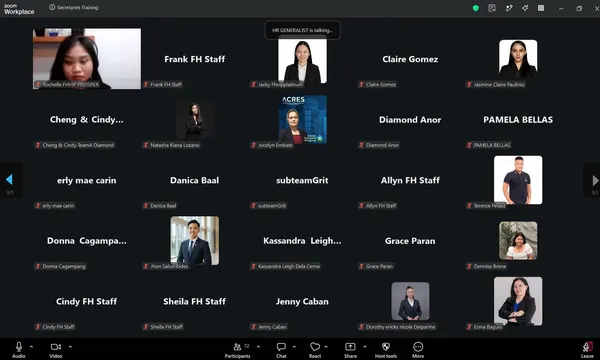The image size is (600, 360).
Task: Open the More options menu
Action: (x=418, y=349)
